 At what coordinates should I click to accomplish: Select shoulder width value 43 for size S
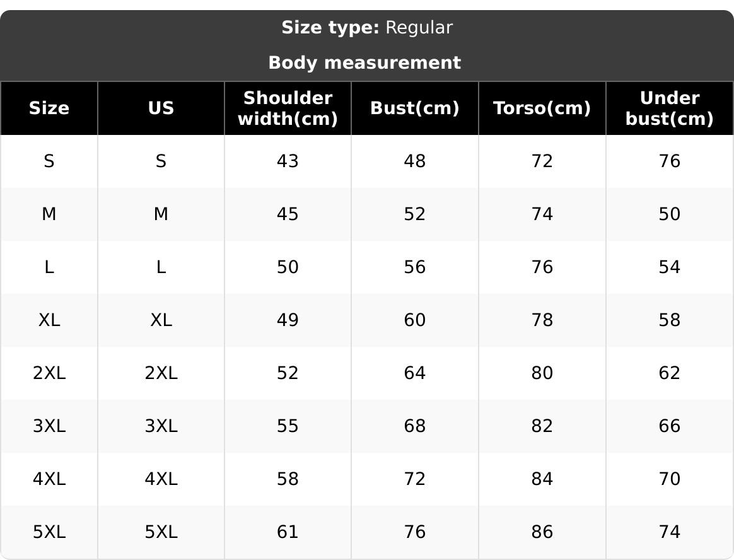pos(288,161)
